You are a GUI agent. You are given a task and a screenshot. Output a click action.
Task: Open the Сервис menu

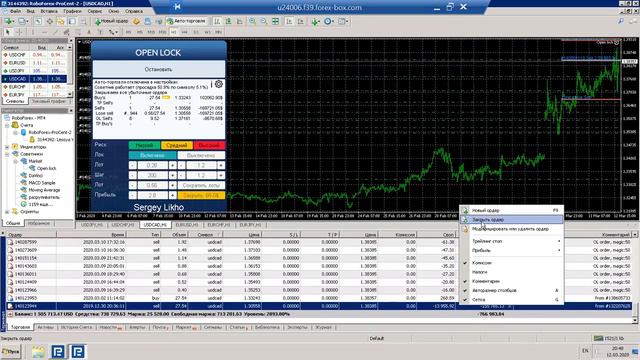tap(95, 11)
